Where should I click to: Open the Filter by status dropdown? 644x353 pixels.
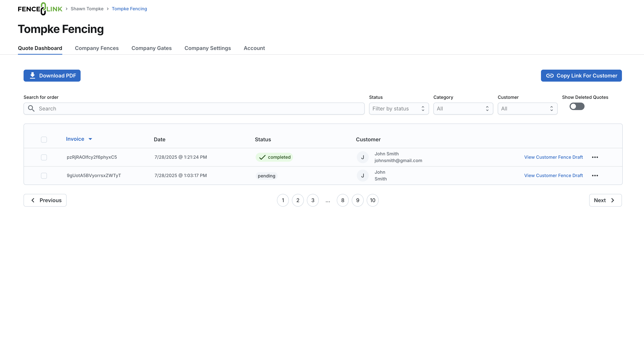399,109
